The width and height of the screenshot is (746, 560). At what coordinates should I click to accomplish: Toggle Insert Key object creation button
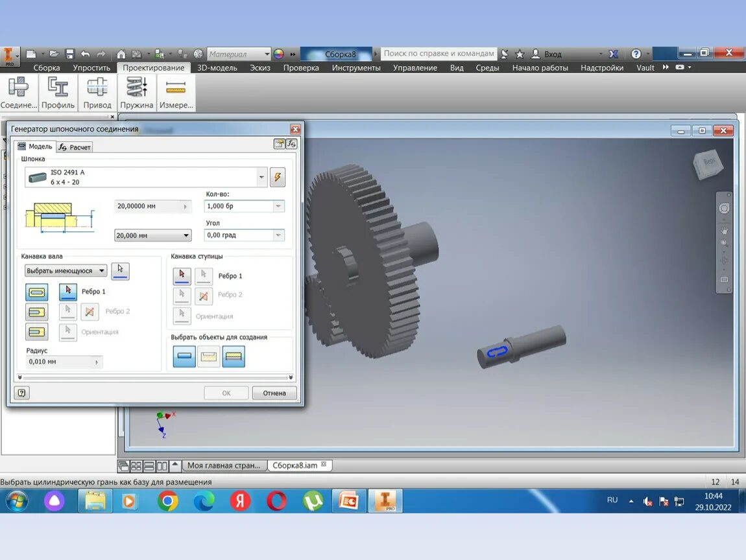[x=184, y=356]
